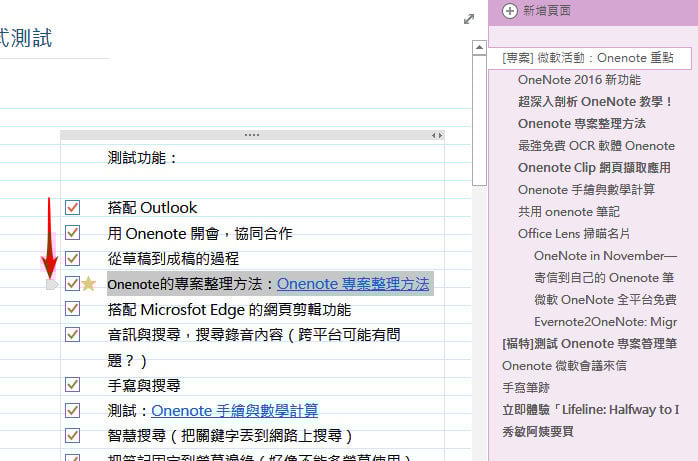Viewport: 698px width, 461px height.
Task: Open the 最強免費 OCR 軟體 Onenote page
Action: coord(597,146)
